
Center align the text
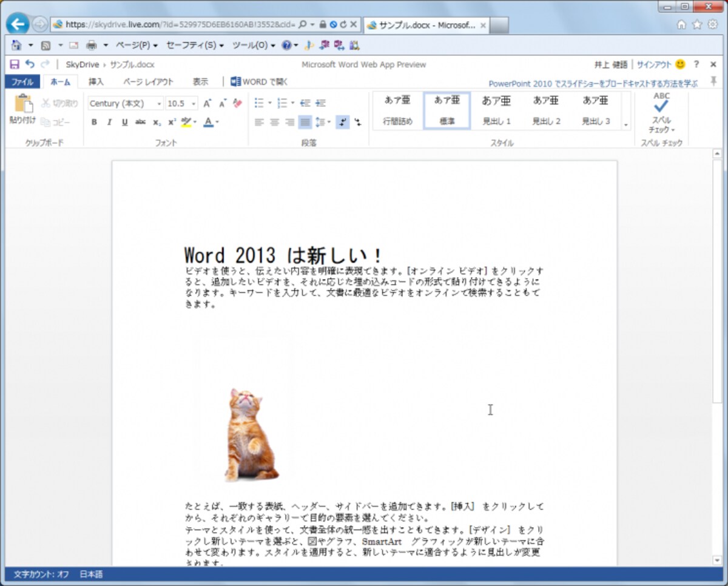274,122
